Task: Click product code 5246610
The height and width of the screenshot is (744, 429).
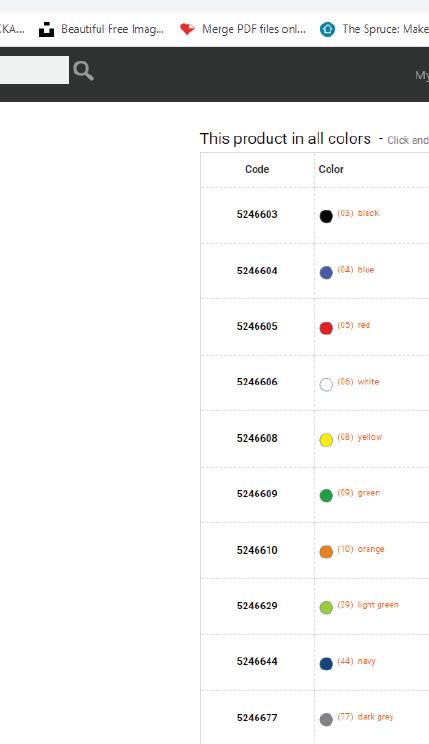Action: pyautogui.click(x=257, y=550)
